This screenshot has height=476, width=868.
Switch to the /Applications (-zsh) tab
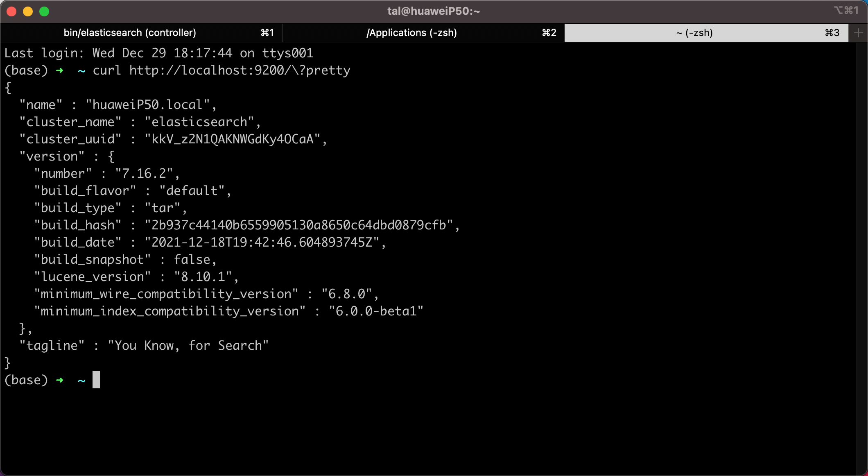411,33
